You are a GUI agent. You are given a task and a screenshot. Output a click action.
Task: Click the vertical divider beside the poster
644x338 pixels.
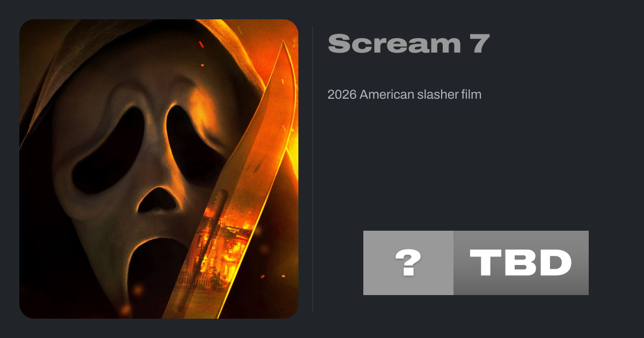[x=313, y=169]
